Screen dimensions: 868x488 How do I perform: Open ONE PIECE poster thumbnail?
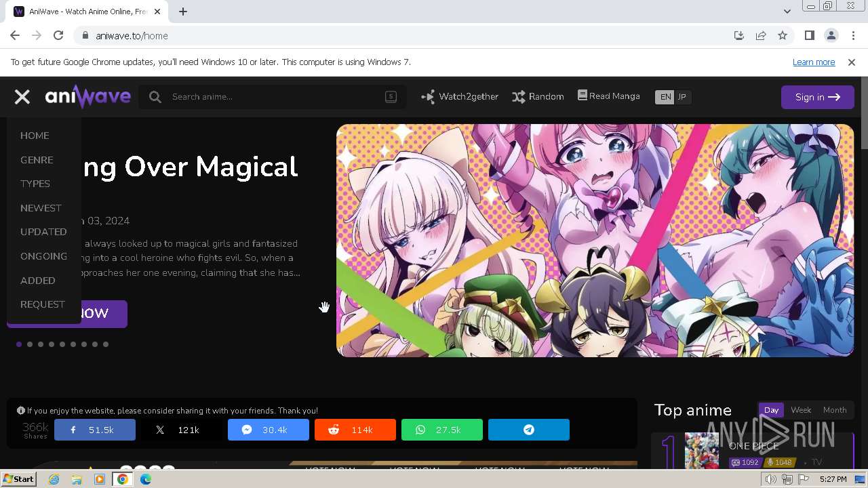click(701, 451)
